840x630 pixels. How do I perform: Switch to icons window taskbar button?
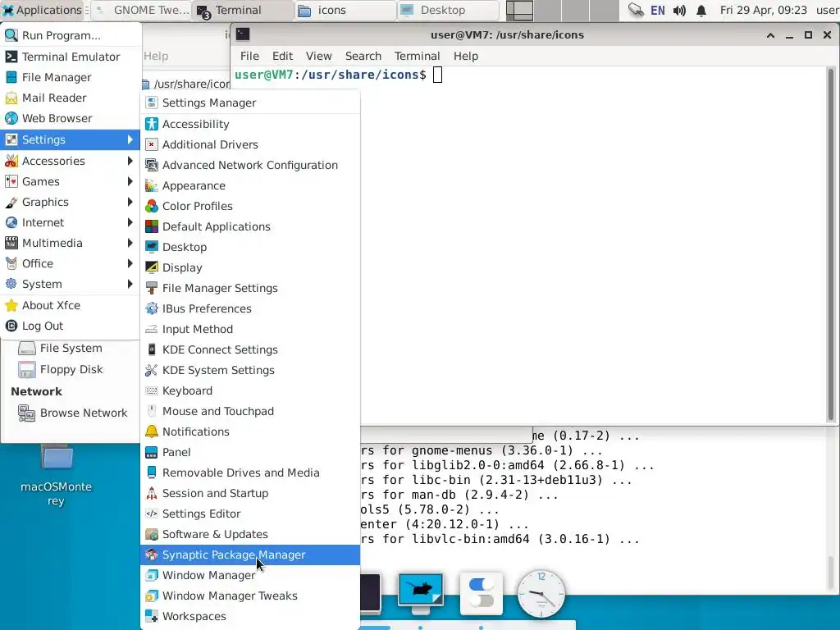(345, 10)
